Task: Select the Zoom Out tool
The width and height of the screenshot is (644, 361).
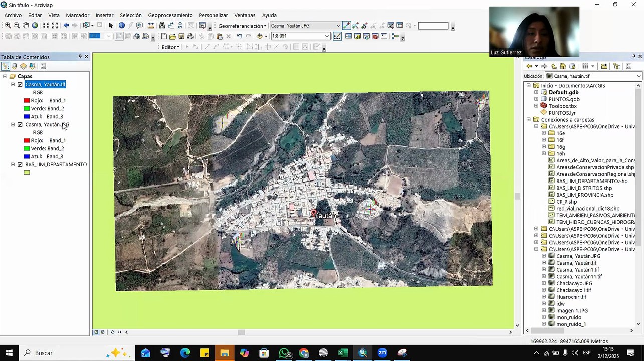Action: click(17, 25)
